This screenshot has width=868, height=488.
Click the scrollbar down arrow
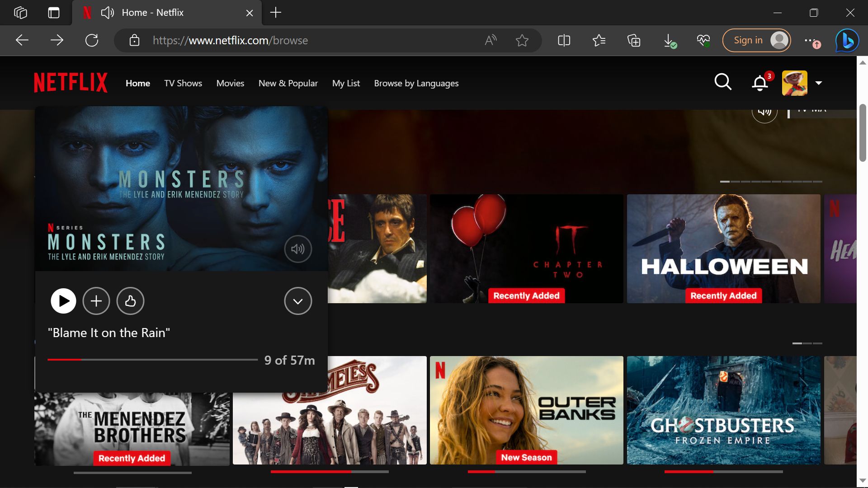click(x=863, y=481)
